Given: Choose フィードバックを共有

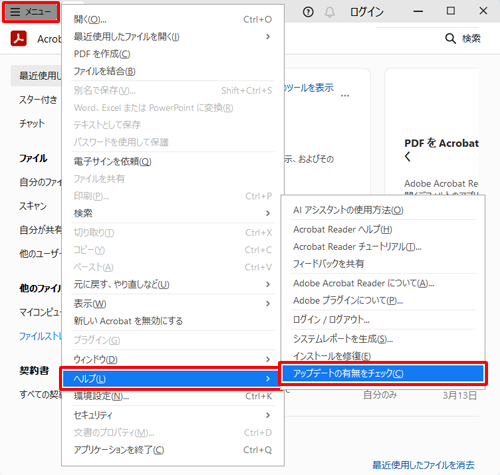Looking at the screenshot, I should pos(383,264).
